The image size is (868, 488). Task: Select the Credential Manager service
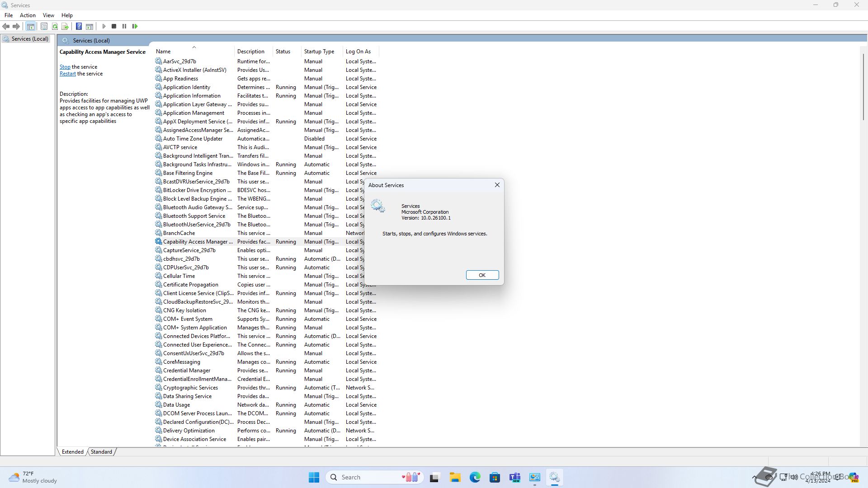pyautogui.click(x=266, y=370)
